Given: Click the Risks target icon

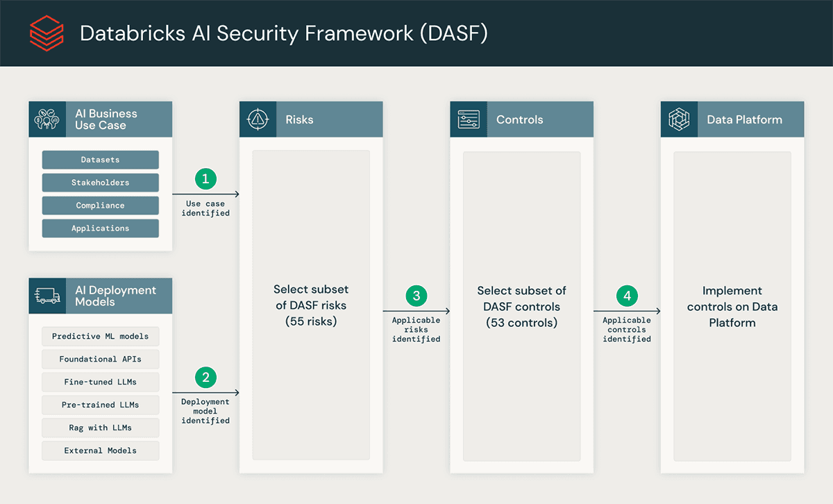Looking at the screenshot, I should point(258,119).
